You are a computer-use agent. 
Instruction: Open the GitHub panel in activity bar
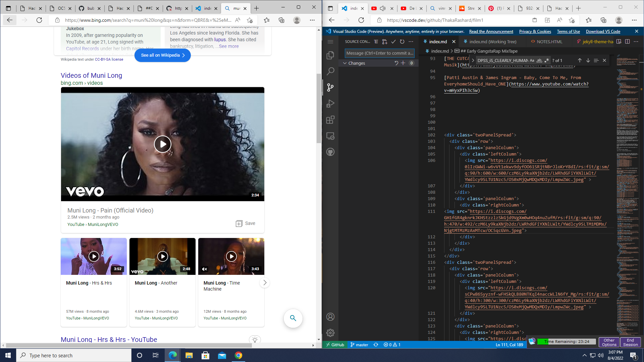tap(330, 152)
